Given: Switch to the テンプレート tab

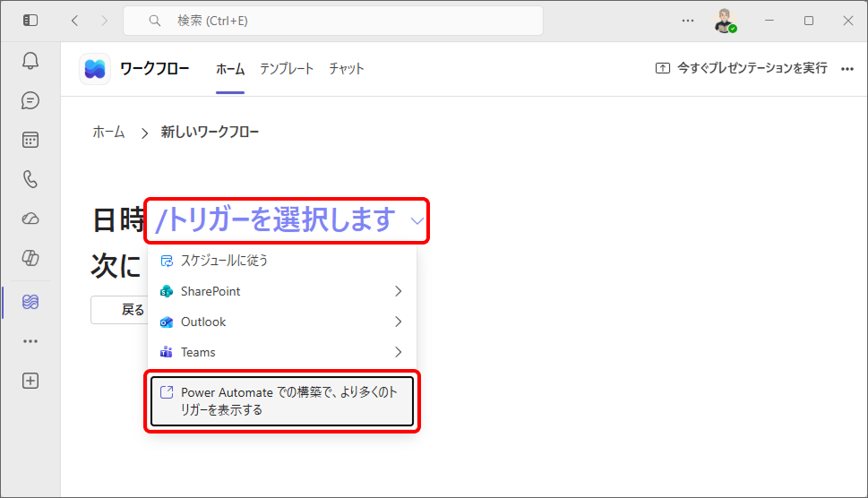Looking at the screenshot, I should pos(287,69).
